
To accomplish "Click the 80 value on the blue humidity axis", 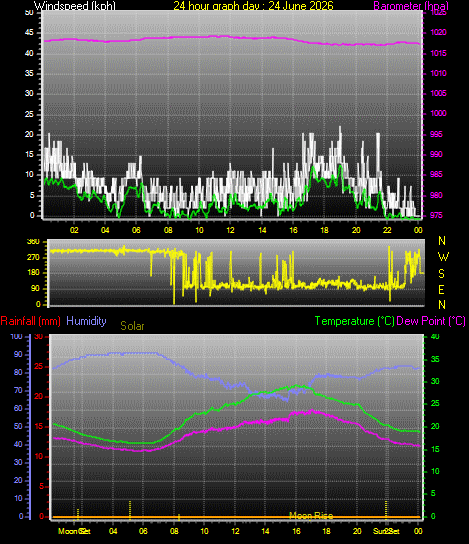I will point(18,373).
